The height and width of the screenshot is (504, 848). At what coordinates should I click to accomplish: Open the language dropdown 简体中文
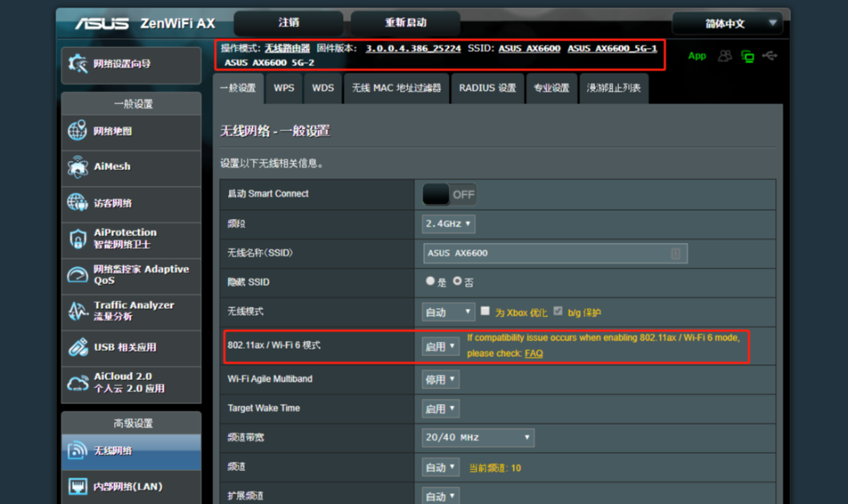coord(727,23)
